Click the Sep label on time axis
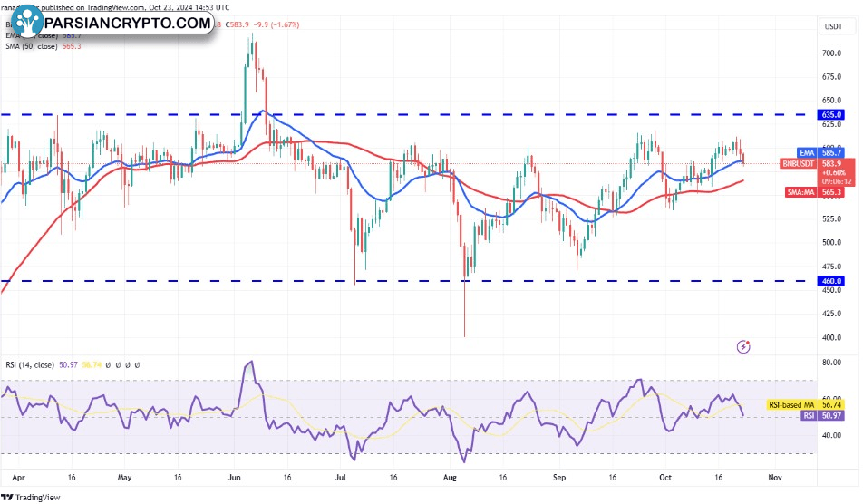This screenshot has width=863, height=504. pos(559,478)
